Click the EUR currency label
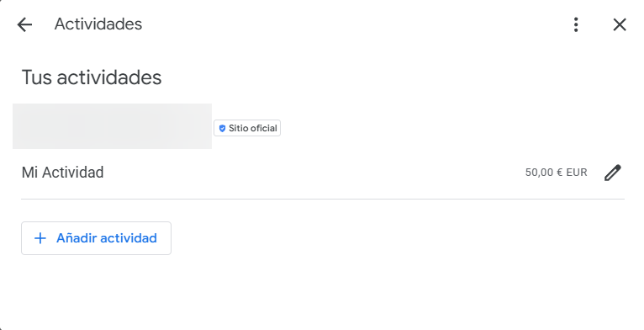The height and width of the screenshot is (330, 644). pyautogui.click(x=577, y=173)
